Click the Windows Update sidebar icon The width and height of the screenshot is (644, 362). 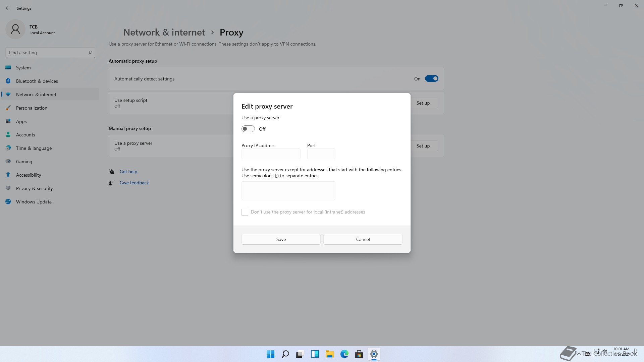8,202
